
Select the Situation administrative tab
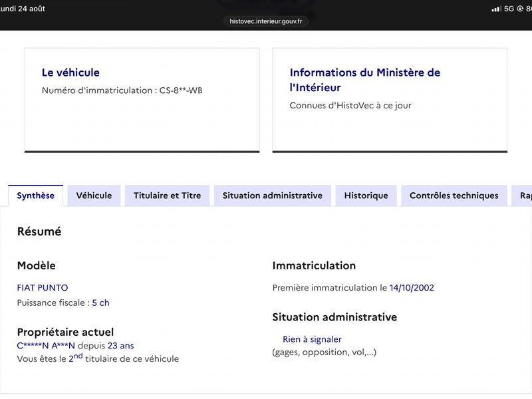pos(273,196)
